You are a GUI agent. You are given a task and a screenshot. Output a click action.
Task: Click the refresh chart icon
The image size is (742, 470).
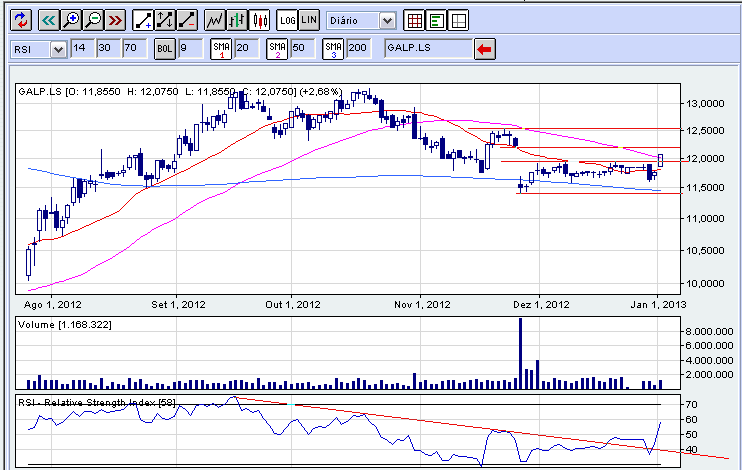tap(21, 20)
